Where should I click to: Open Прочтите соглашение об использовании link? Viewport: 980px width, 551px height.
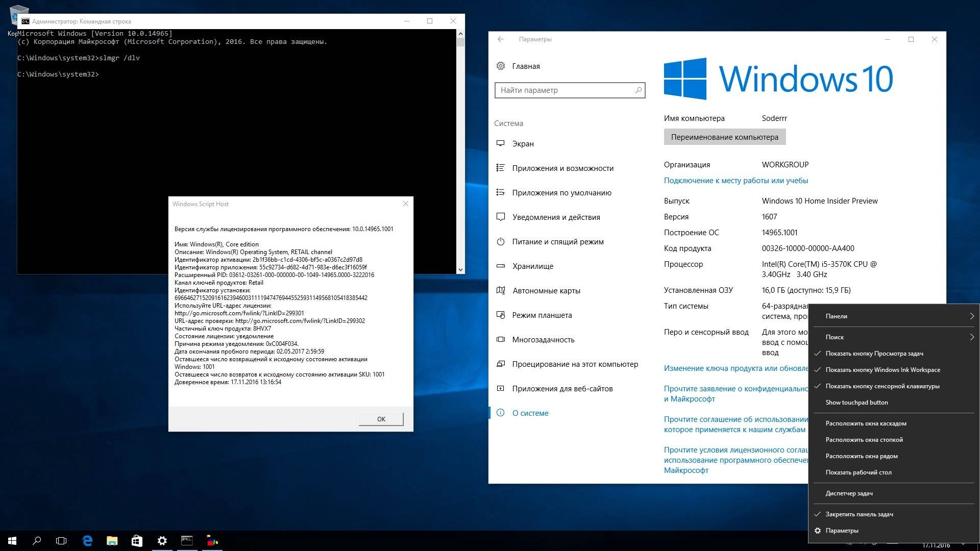click(x=736, y=424)
